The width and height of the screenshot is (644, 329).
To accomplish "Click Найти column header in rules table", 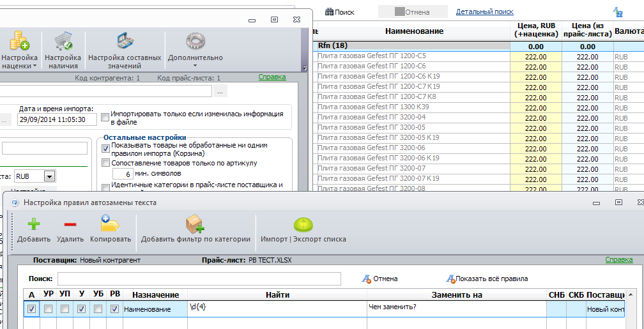I will point(277,295).
